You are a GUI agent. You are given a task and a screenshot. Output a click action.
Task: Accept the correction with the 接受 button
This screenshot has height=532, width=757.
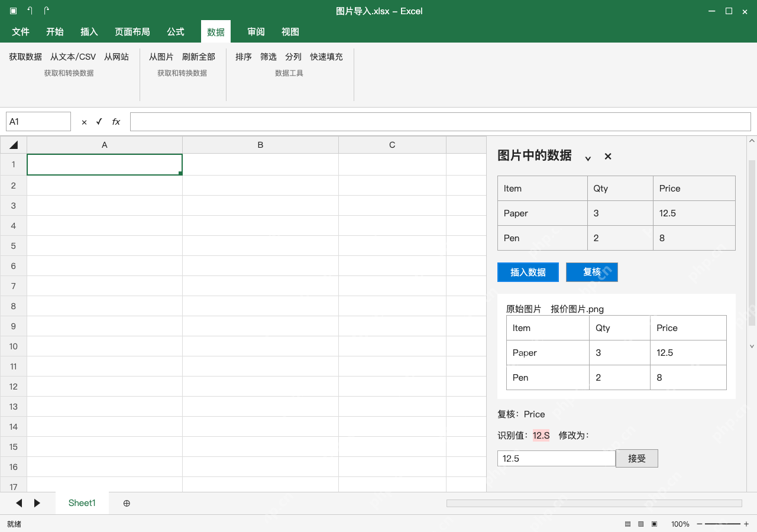pos(637,458)
